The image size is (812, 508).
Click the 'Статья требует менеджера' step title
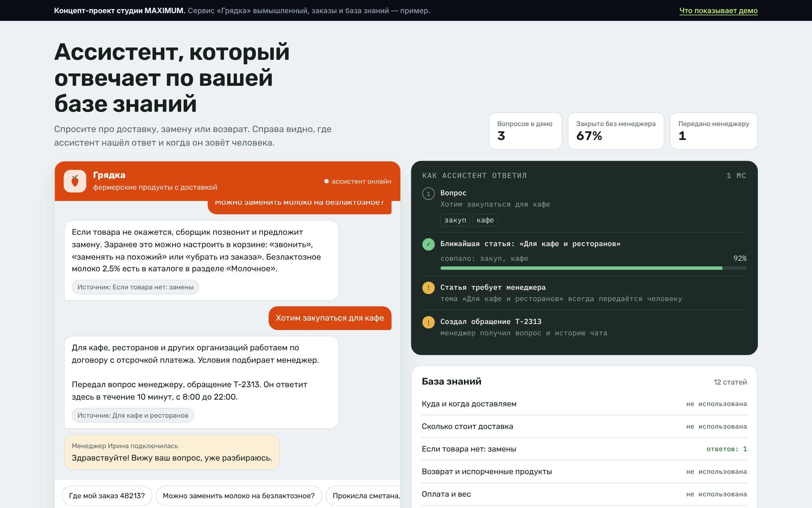(x=493, y=287)
